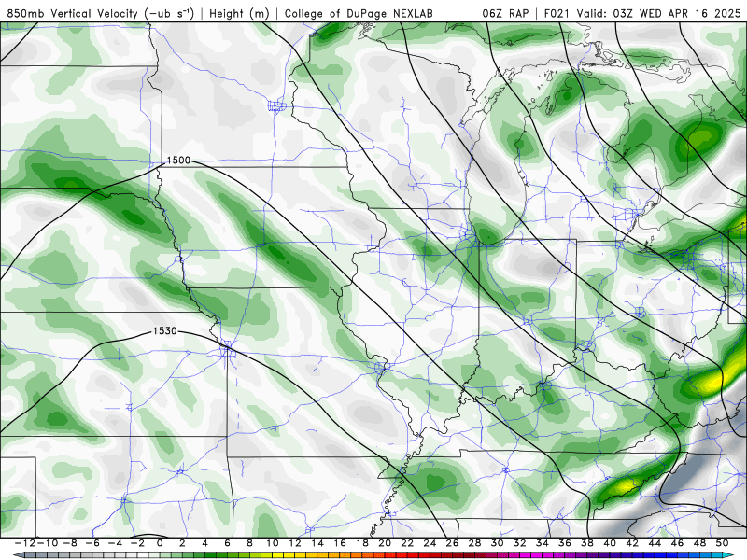
Task: Click the "16" value on the color scale
Action: [x=340, y=543]
